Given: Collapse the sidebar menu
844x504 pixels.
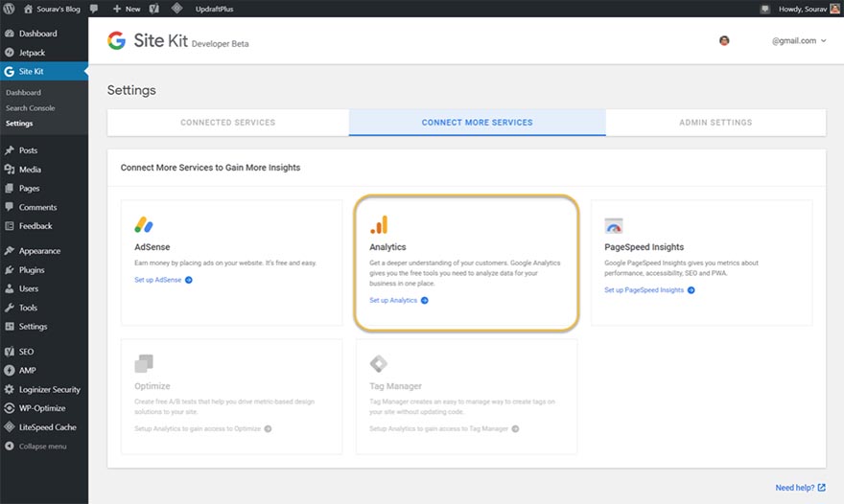Looking at the screenshot, I should [x=44, y=446].
